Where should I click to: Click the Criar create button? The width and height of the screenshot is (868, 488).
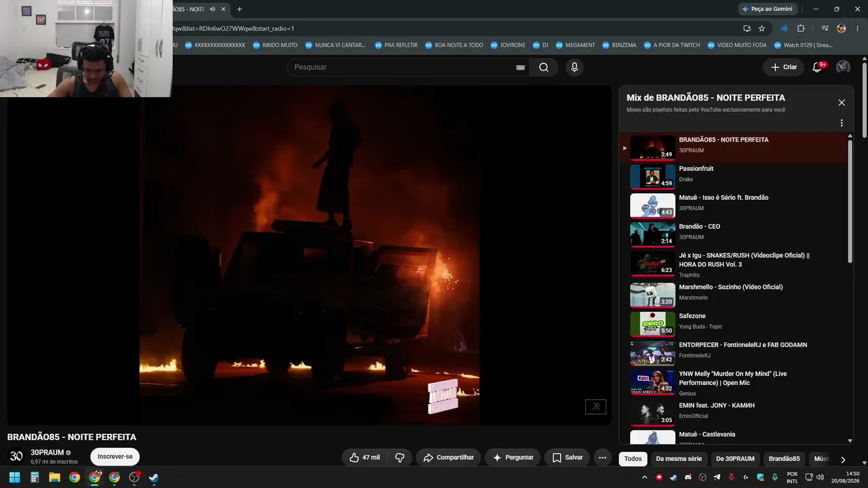pyautogui.click(x=784, y=67)
